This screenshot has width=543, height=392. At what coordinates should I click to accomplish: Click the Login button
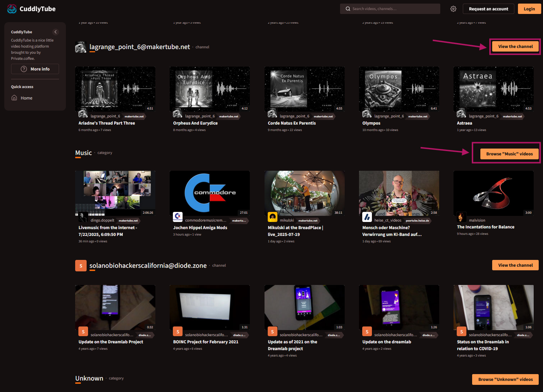(529, 9)
